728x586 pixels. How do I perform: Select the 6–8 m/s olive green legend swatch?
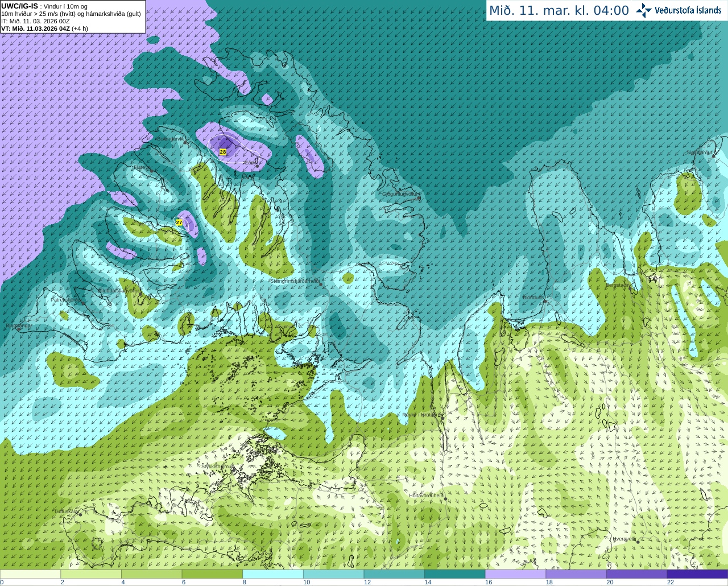point(212,574)
